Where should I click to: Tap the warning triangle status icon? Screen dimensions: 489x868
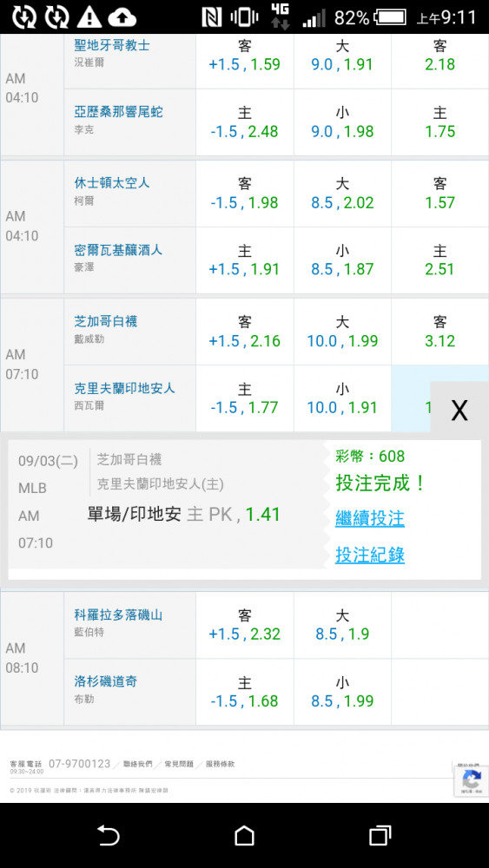point(89,17)
